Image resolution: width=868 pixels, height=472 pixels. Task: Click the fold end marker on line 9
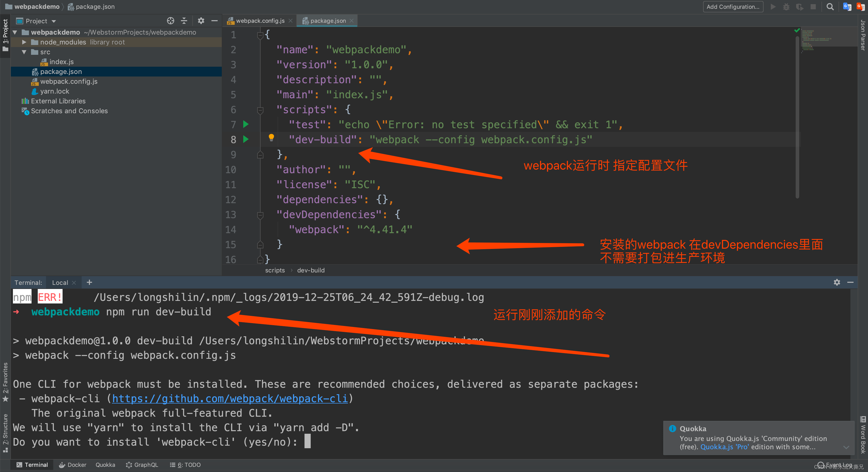pyautogui.click(x=260, y=155)
